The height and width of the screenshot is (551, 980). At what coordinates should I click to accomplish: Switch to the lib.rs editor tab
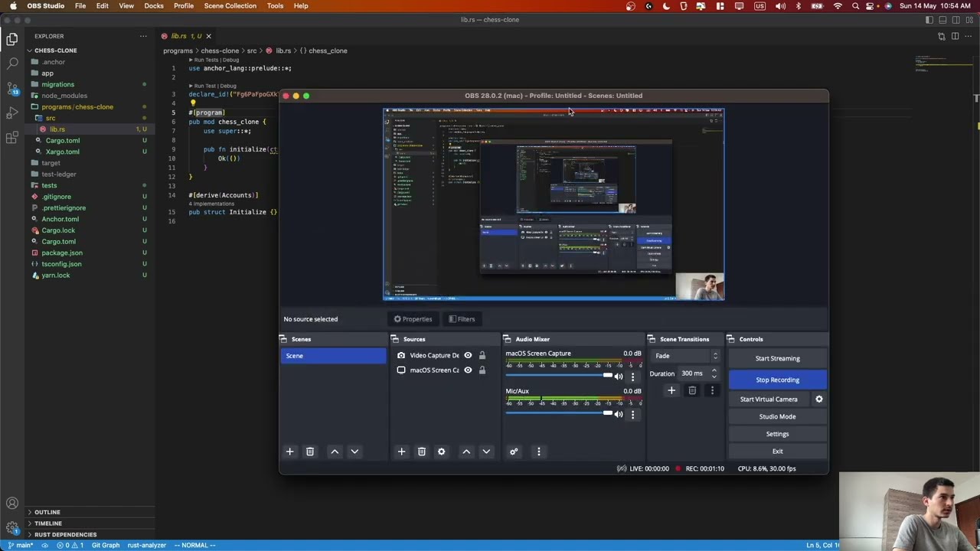pos(186,36)
